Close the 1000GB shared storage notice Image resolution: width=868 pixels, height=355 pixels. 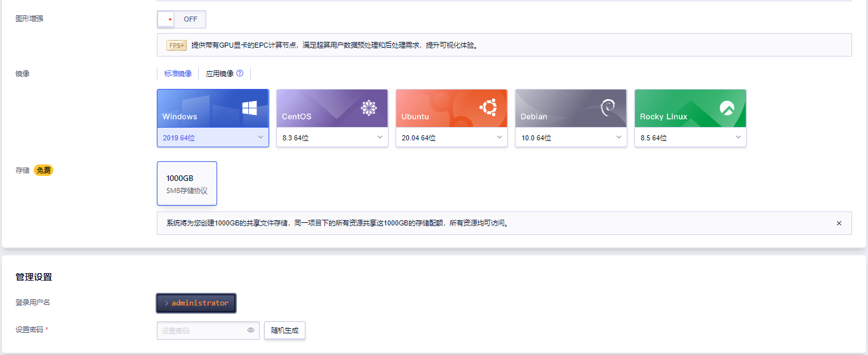point(839,224)
